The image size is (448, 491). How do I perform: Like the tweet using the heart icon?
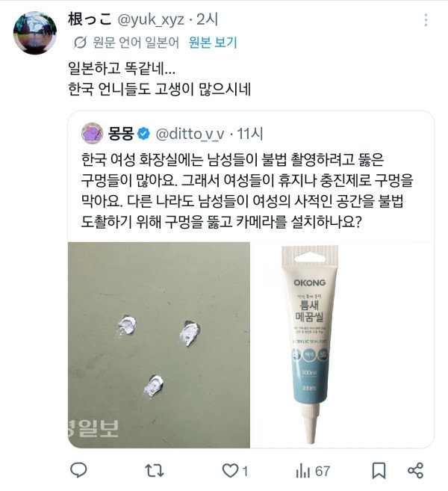tap(230, 471)
